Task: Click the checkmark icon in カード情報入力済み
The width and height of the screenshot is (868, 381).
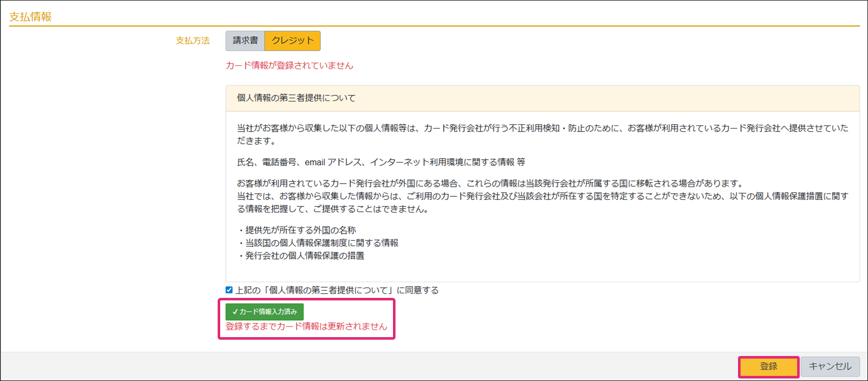Action: coord(235,312)
